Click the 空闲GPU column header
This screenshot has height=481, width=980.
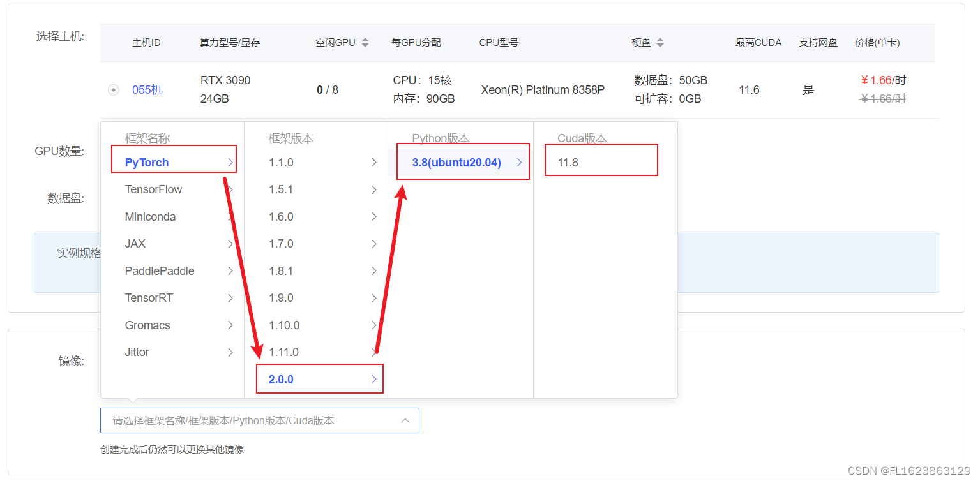335,43
